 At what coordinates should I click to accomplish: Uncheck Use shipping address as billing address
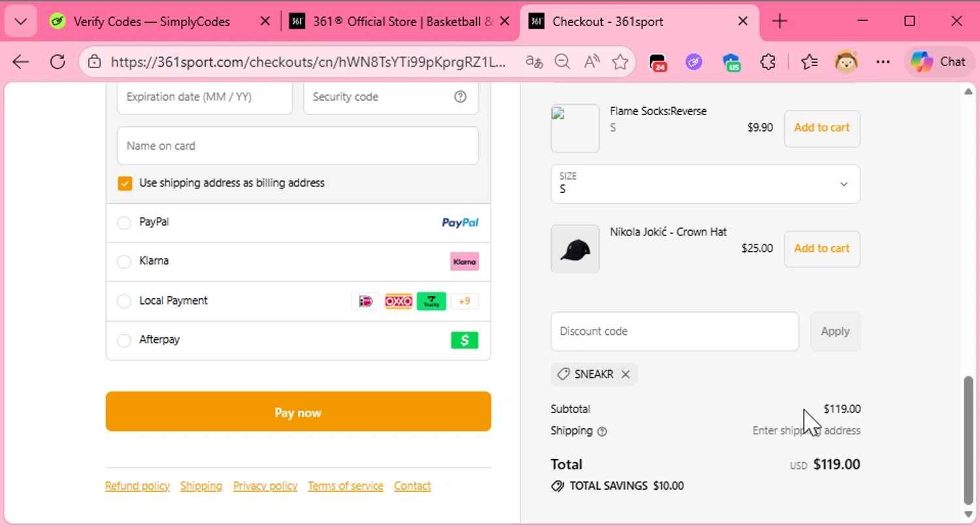click(125, 183)
